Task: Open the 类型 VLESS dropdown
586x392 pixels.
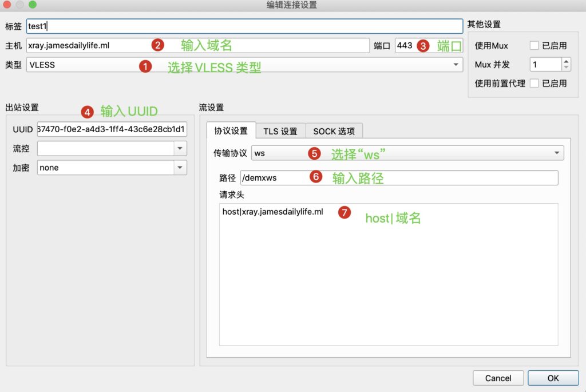Action: 244,65
